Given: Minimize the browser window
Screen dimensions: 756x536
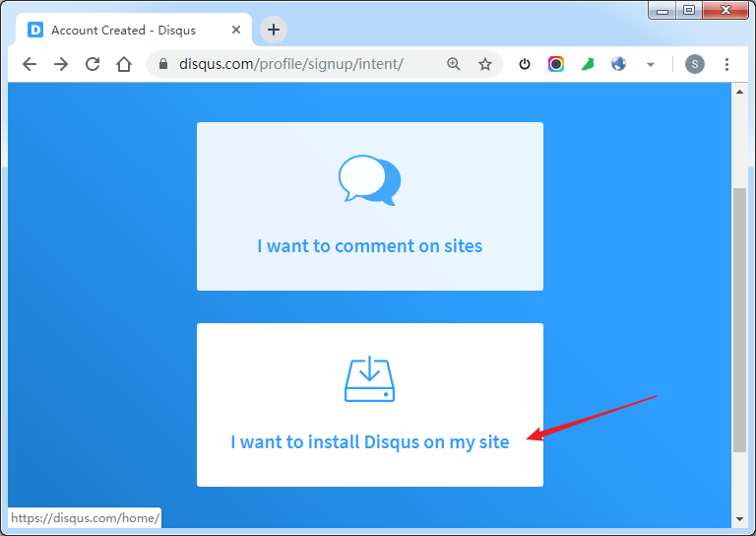Looking at the screenshot, I should coord(662,11).
